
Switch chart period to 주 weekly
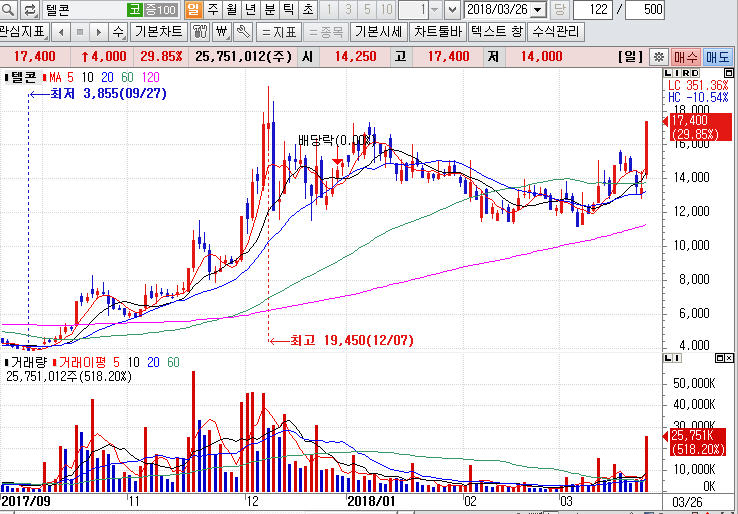(x=212, y=10)
